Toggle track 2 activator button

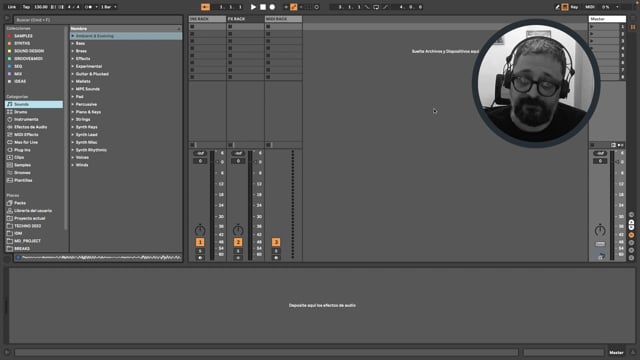pyautogui.click(x=238, y=242)
